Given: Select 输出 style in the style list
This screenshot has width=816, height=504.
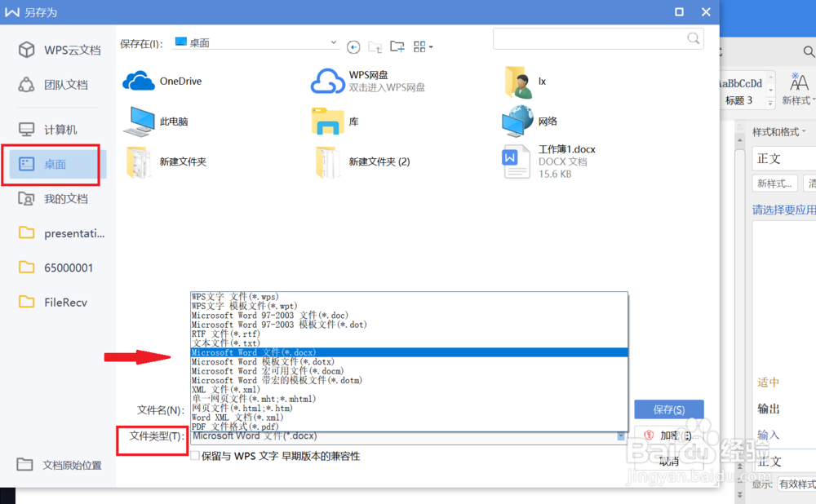Looking at the screenshot, I should [x=768, y=409].
